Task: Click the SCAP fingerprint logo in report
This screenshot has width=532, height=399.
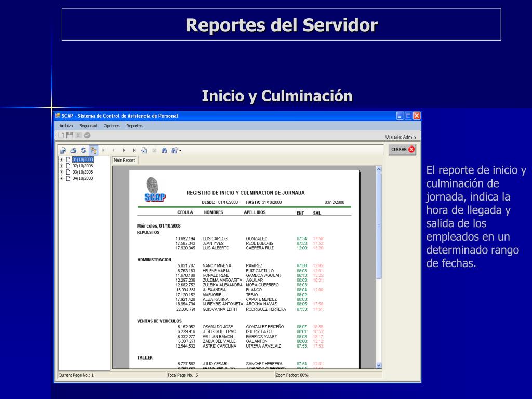Action: [155, 189]
